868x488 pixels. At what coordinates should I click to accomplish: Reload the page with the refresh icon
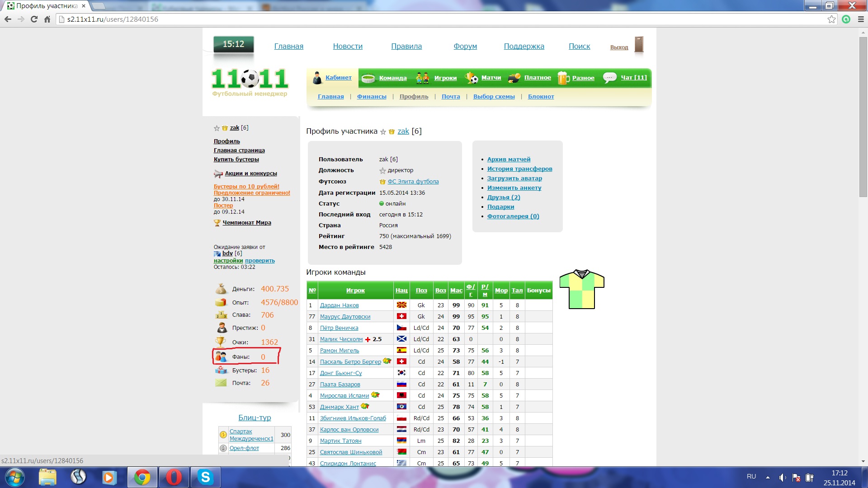(x=34, y=19)
